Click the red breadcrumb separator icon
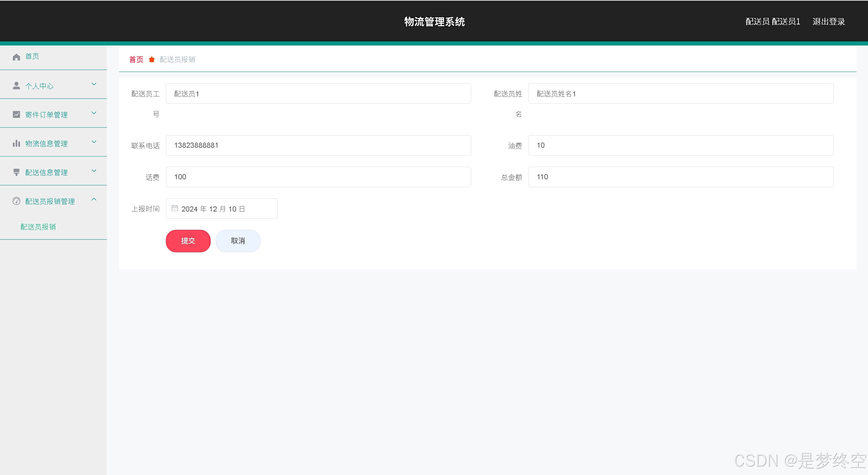The image size is (868, 475). click(x=152, y=60)
